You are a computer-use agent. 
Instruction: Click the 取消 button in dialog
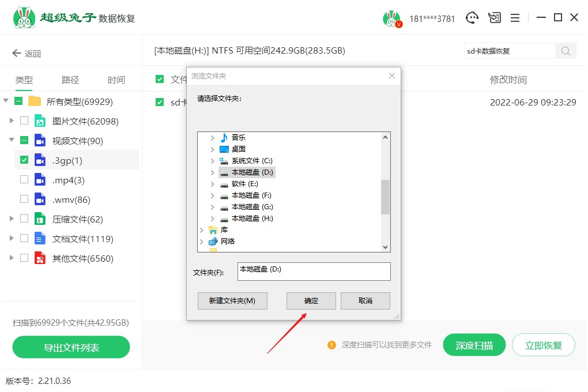(365, 301)
